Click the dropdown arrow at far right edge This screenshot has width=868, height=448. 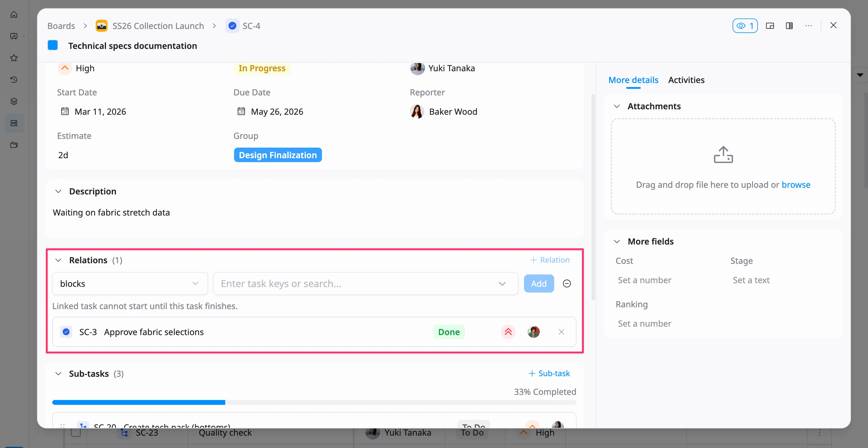(860, 75)
